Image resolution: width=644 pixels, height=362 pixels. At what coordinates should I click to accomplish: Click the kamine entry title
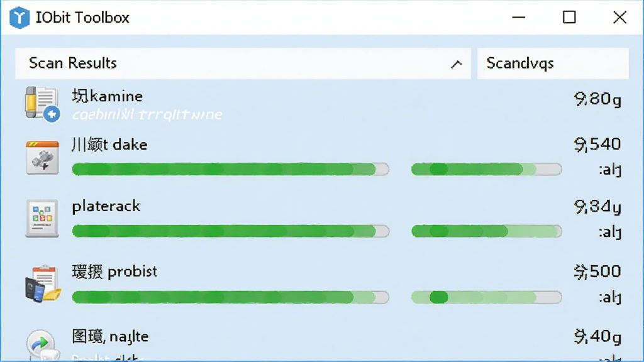pos(108,96)
